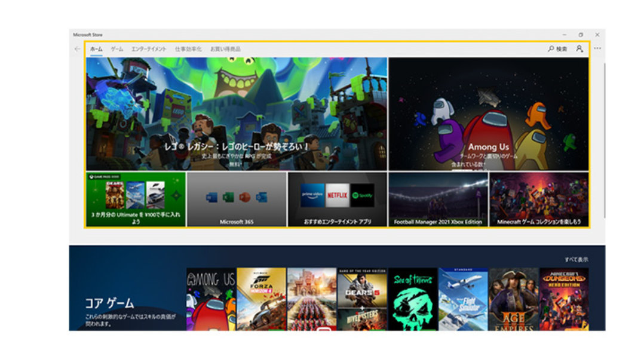Click the Netflix logo in the entertainment tile
Image resolution: width=644 pixels, height=362 pixels.
(x=337, y=195)
